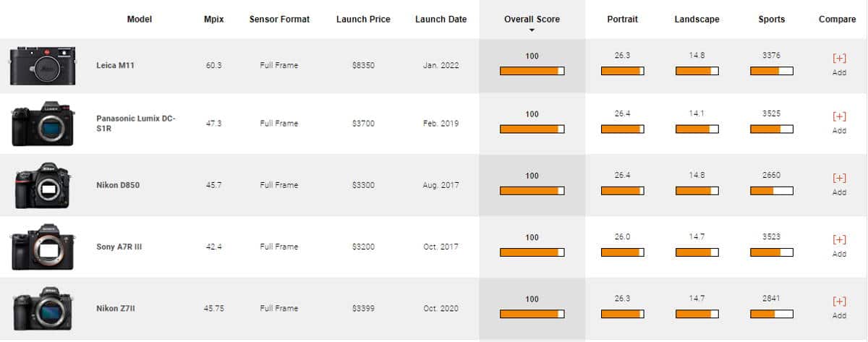Click the Nikon D850 Sports score bar
868x342 pixels.
pos(772,191)
